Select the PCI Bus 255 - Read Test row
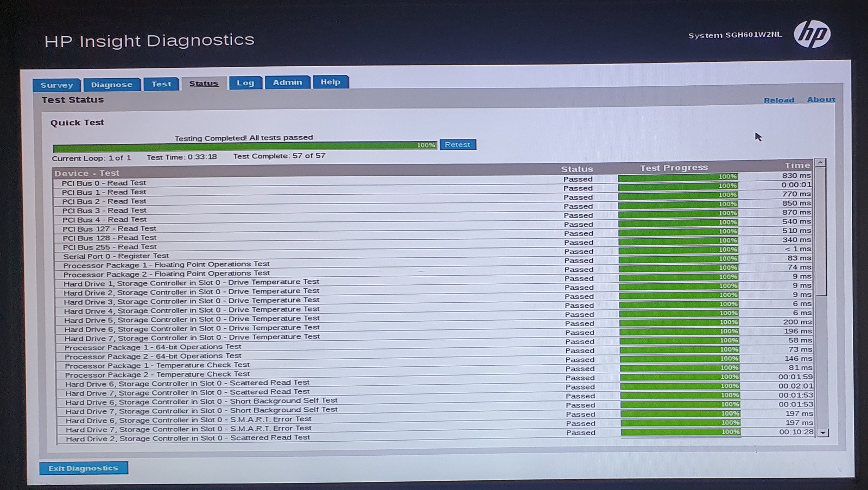Image resolution: width=868 pixels, height=490 pixels. click(x=433, y=244)
